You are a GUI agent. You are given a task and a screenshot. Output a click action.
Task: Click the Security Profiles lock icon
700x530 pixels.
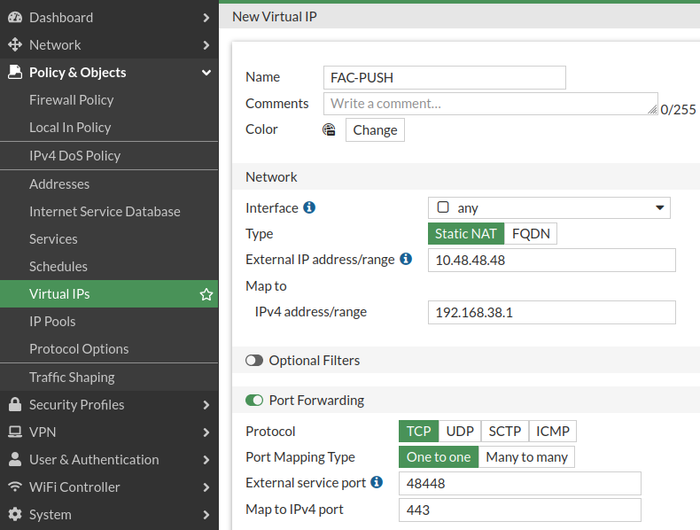pyautogui.click(x=15, y=405)
